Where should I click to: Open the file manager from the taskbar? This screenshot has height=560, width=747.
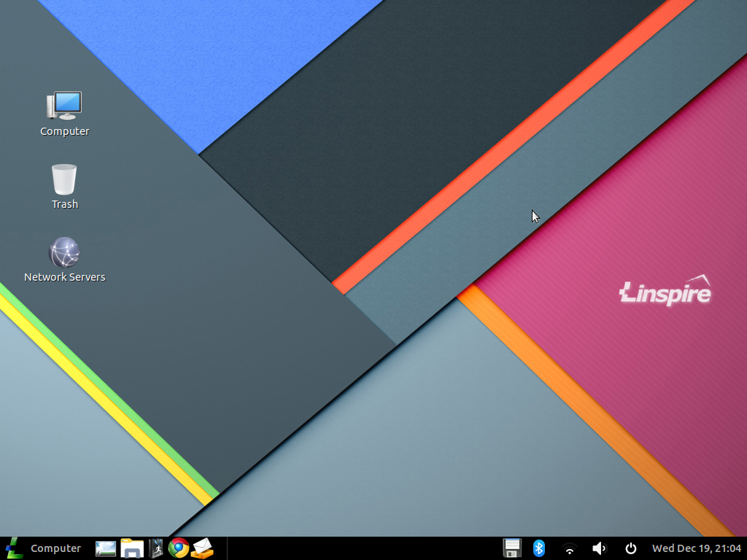131,548
